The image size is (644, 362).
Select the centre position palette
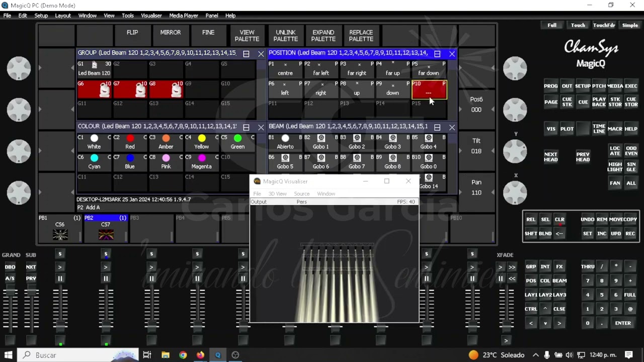(285, 69)
